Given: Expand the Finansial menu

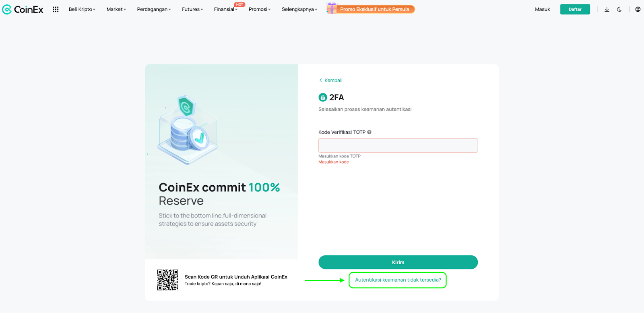Looking at the screenshot, I should tap(226, 9).
